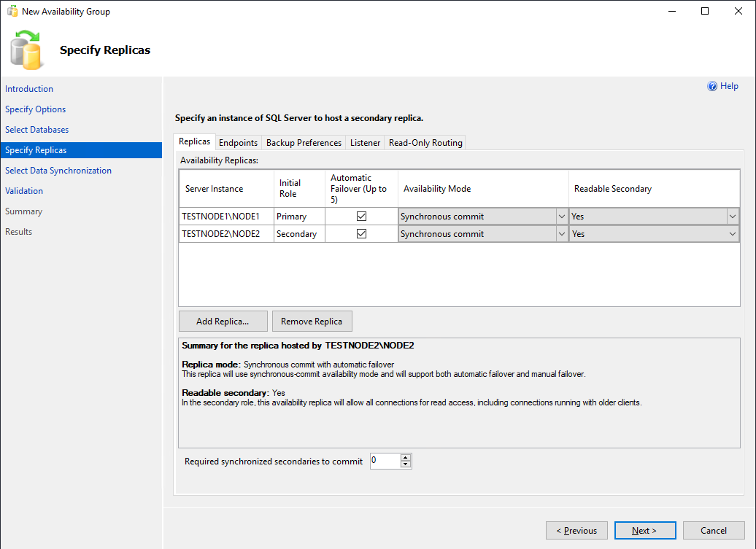Select the TESTNODE2\NODE2 server instance cell
Image resolution: width=756 pixels, height=549 pixels.
(227, 233)
